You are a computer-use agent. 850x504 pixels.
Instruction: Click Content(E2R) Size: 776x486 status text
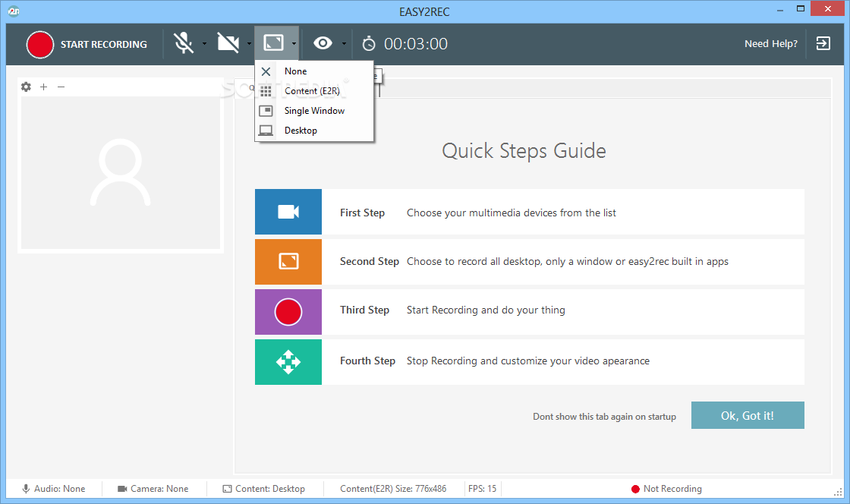tap(393, 489)
